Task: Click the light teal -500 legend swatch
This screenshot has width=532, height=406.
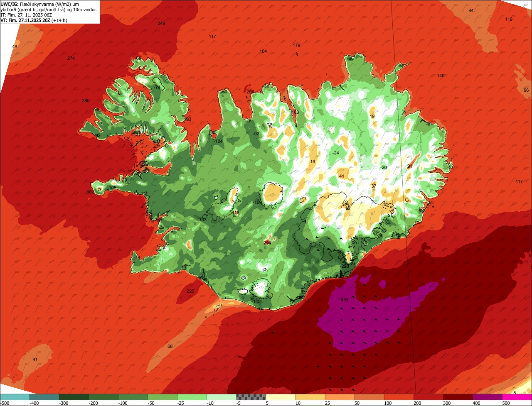Action: point(15,397)
